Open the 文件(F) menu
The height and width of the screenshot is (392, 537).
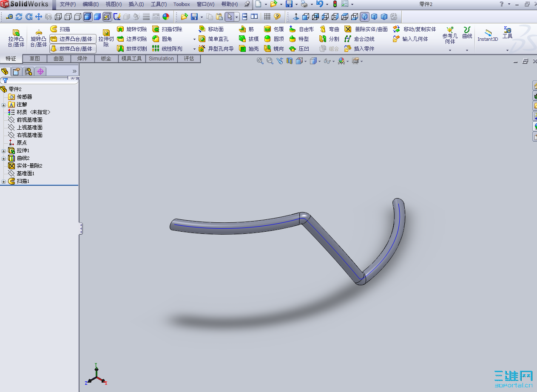[x=68, y=4]
